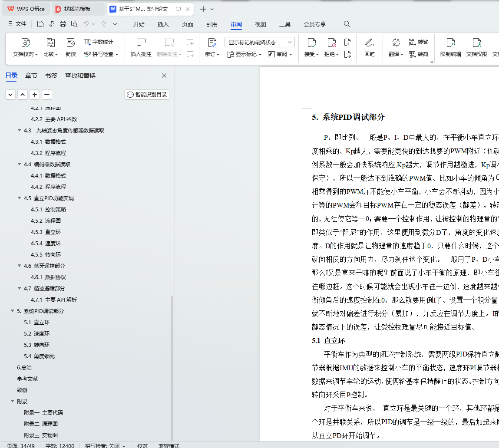499x448 pixels.
Task: Collapse the 5. 系统PID调试部分 outline node
Action: click(x=13, y=311)
